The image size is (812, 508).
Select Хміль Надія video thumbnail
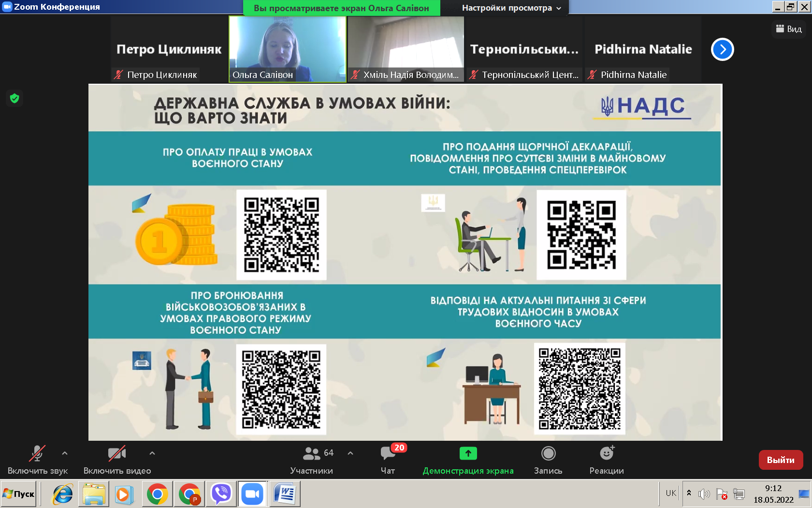[x=406, y=49]
